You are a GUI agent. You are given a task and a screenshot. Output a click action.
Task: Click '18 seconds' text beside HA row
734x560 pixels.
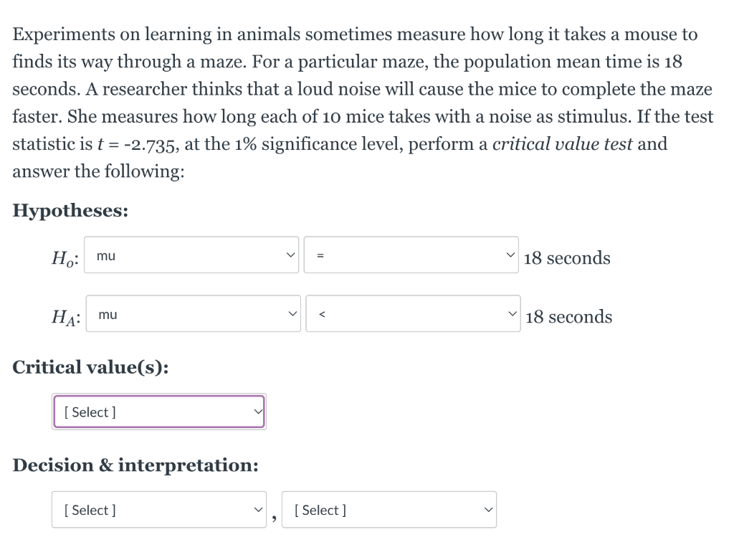pos(568,317)
